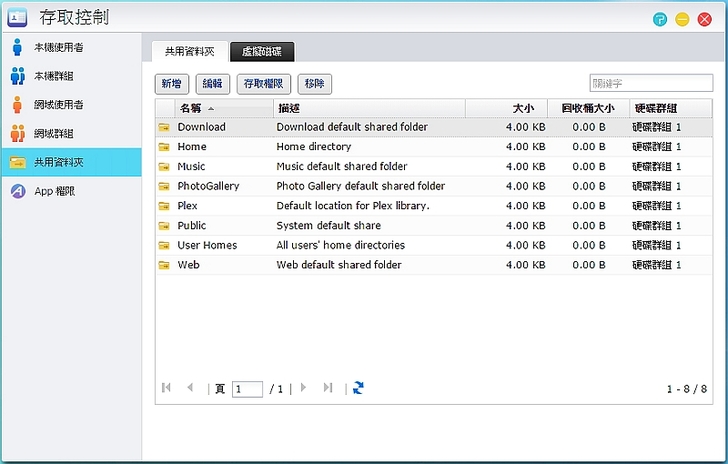Switch to 虛擬磁碟 tab
The image size is (728, 464).
[x=261, y=52]
